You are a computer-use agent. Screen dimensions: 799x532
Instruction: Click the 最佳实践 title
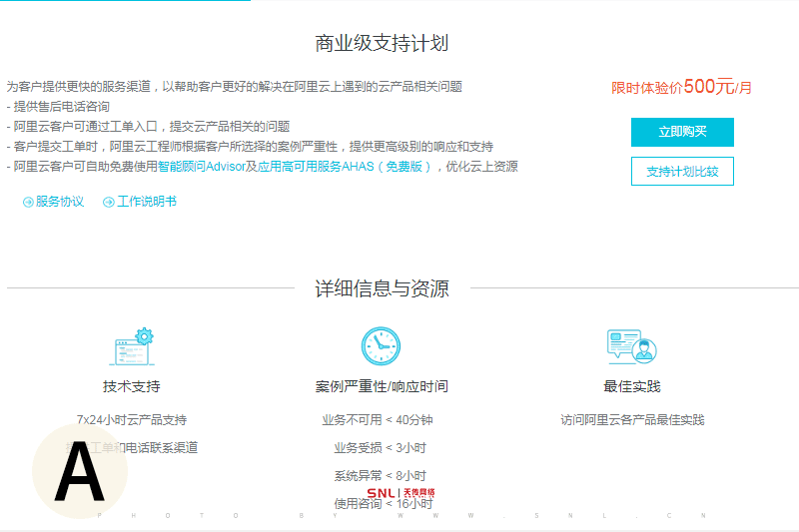tap(632, 386)
